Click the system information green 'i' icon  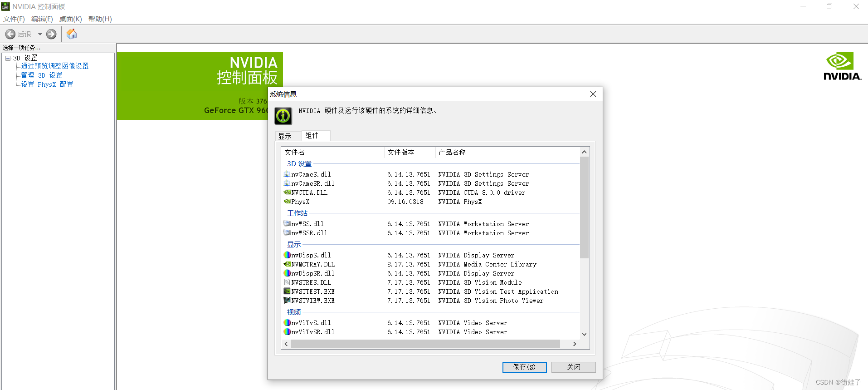pyautogui.click(x=283, y=116)
